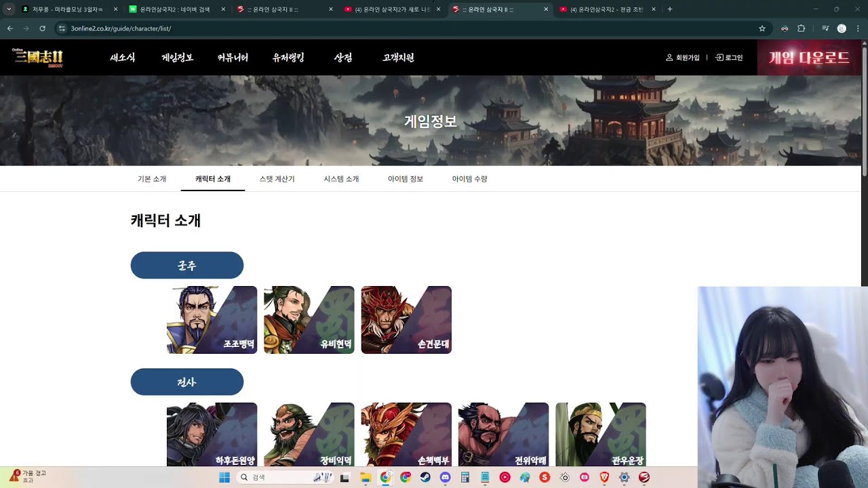Open the 하후돈원양 character card

[x=212, y=434]
